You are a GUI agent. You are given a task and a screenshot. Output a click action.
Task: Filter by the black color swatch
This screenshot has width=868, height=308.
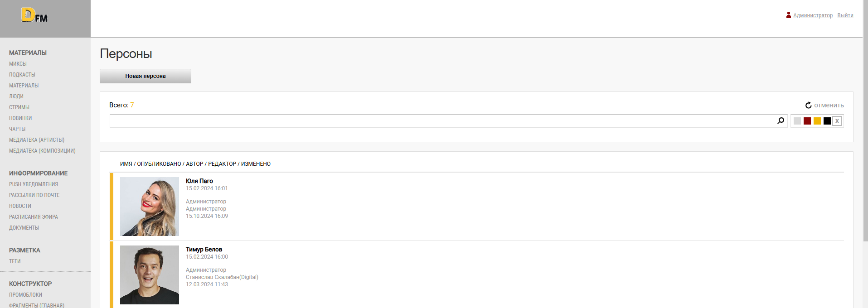pos(827,121)
